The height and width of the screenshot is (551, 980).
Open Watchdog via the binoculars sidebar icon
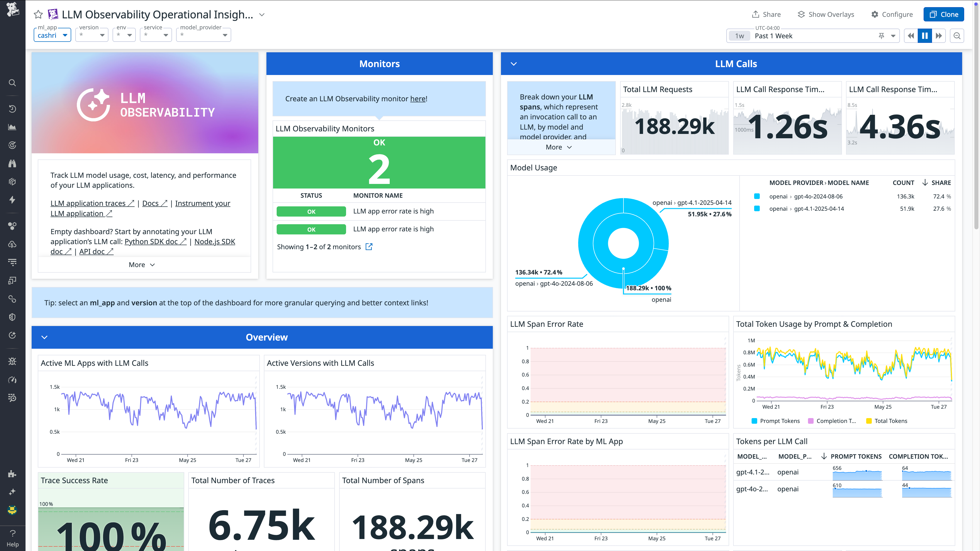point(12,164)
